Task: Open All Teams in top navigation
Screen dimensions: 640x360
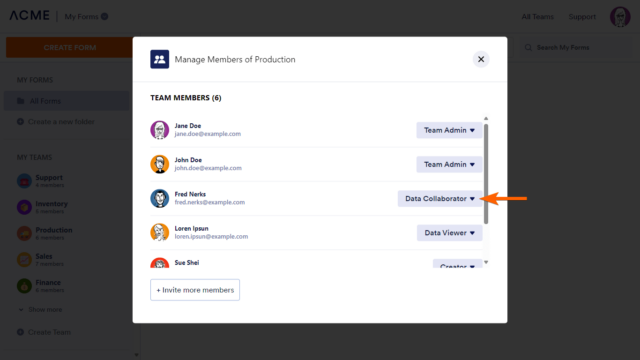Action: pos(538,17)
